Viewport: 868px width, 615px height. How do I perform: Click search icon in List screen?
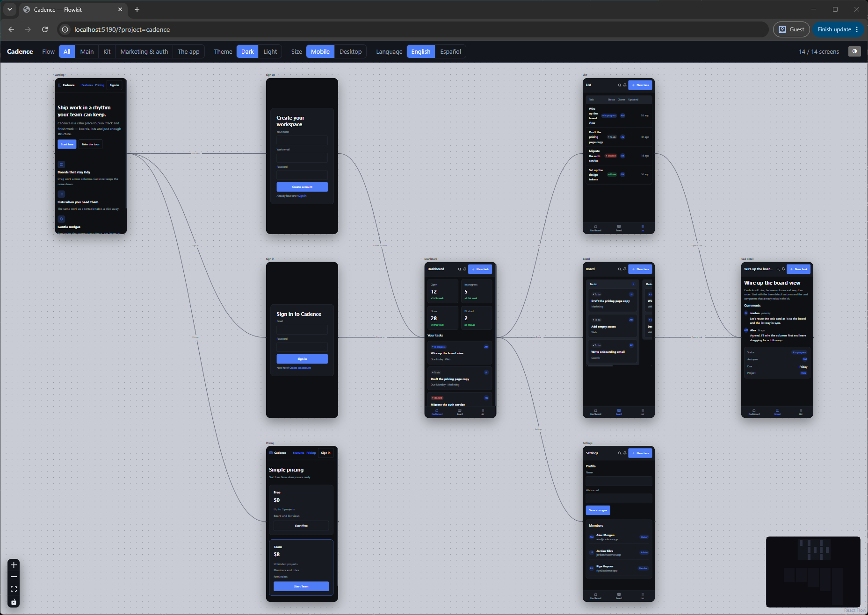coord(620,85)
